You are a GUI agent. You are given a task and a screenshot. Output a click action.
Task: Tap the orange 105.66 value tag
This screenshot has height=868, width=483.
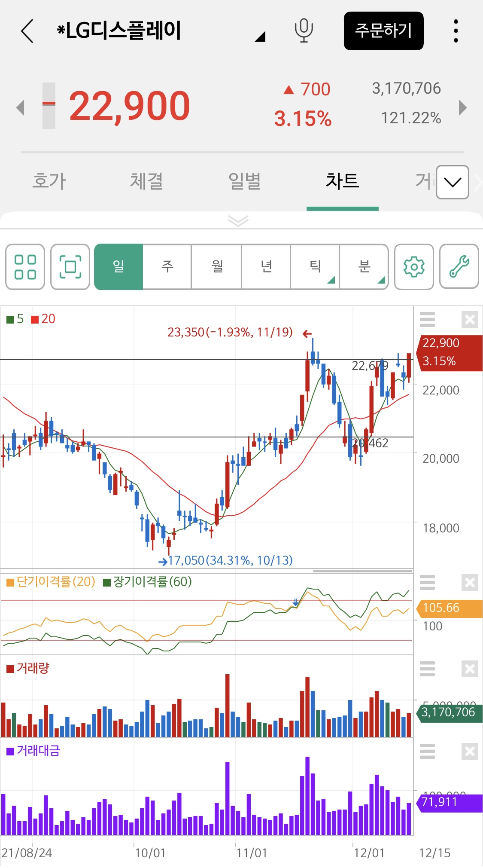click(x=449, y=608)
